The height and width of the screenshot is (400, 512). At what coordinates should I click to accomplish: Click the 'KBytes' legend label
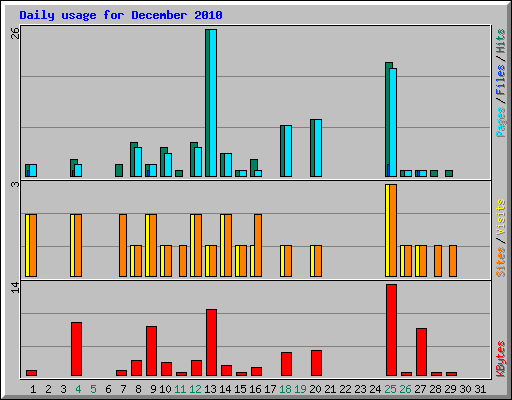pyautogui.click(x=501, y=359)
